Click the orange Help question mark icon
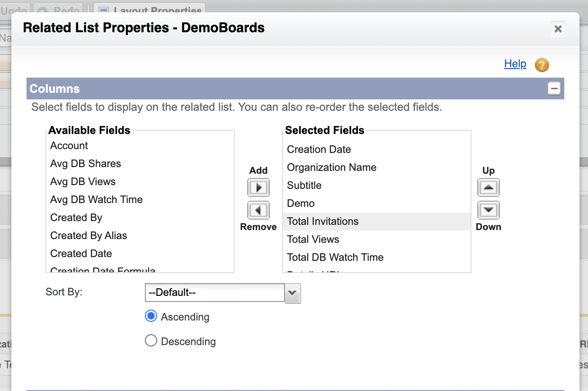 (x=542, y=65)
